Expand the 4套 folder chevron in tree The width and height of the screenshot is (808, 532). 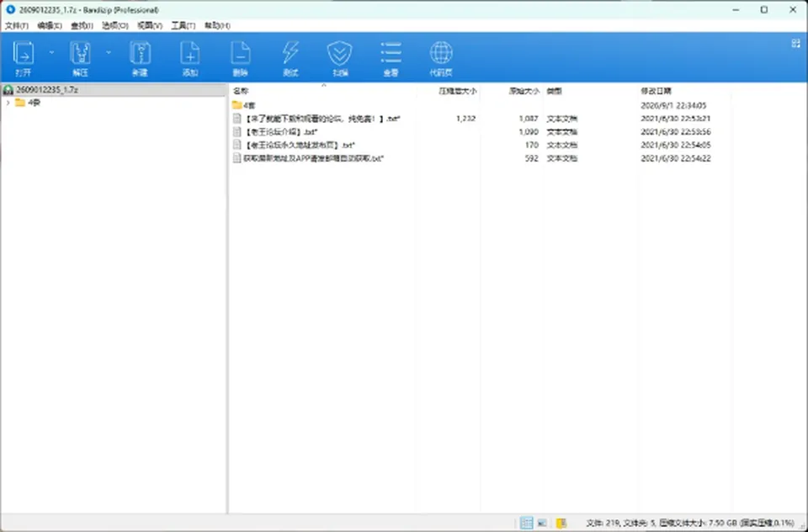pyautogui.click(x=8, y=103)
